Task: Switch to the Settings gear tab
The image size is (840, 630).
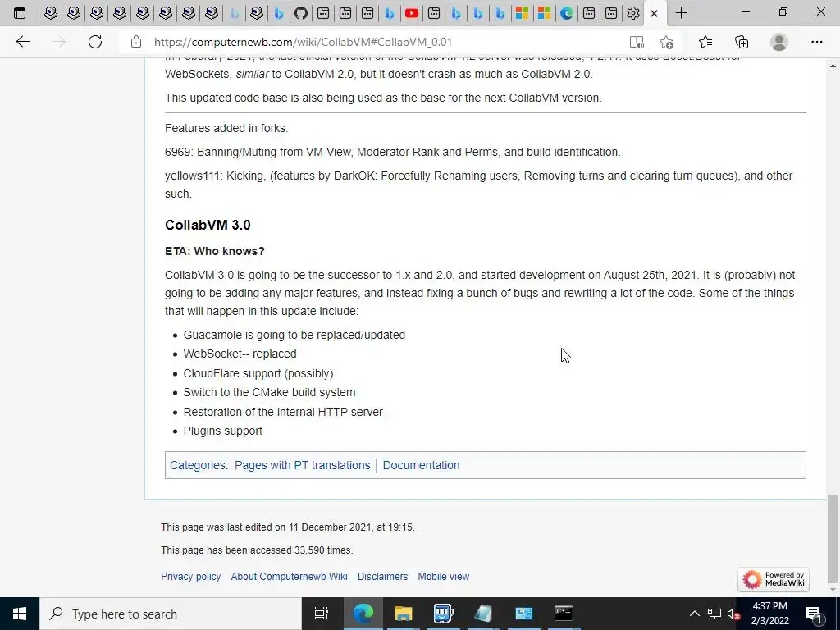Action: coord(632,13)
